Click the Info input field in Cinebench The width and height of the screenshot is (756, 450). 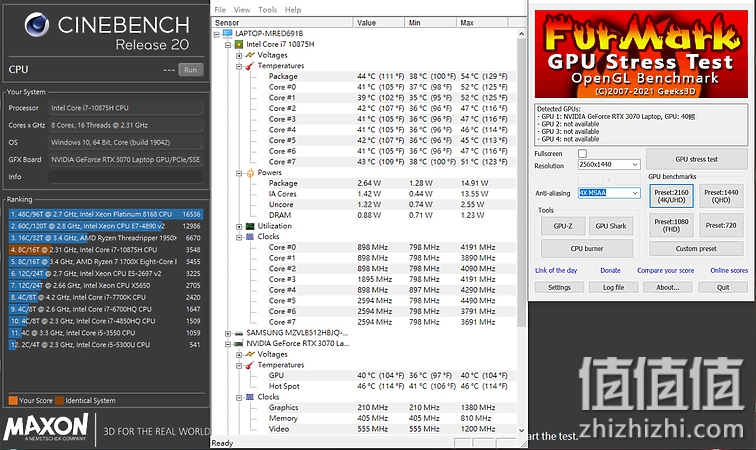pyautogui.click(x=125, y=177)
